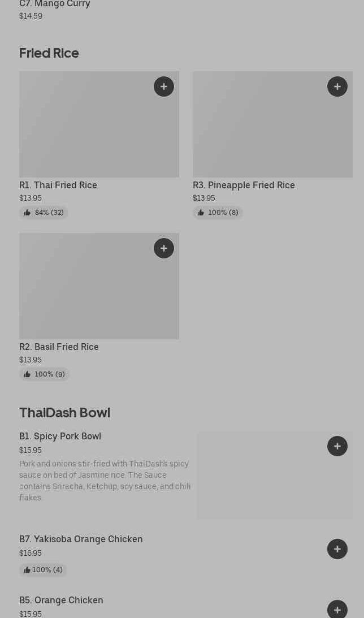Viewport: 364px width, 618px height.
Task: Open the C7. Mango Curry item
Action: (55, 5)
